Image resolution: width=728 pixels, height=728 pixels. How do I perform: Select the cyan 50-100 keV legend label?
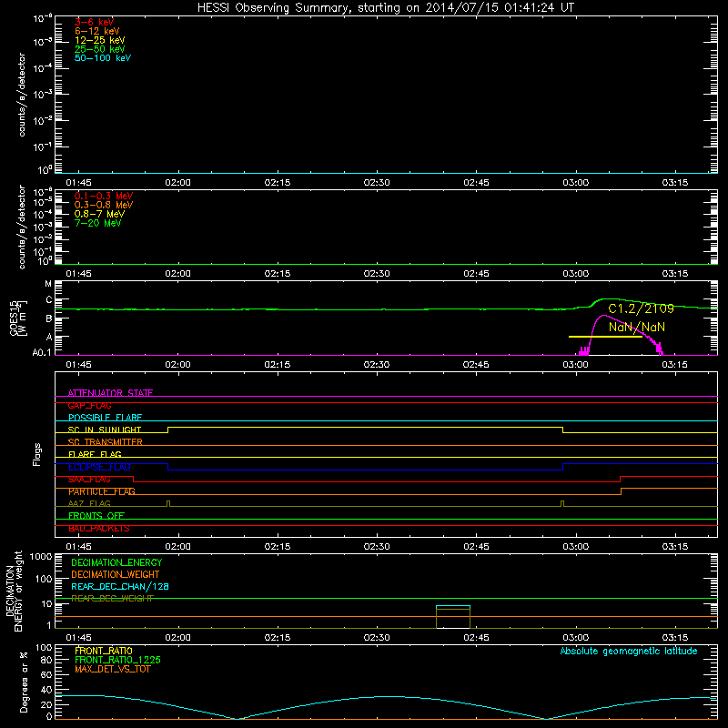coord(103,58)
